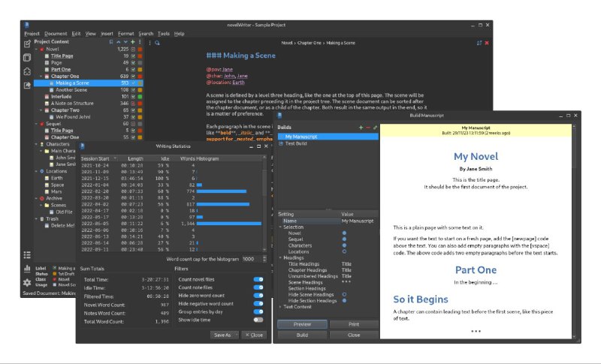
Task: Enable the Show idle time switch
Action: point(258,320)
